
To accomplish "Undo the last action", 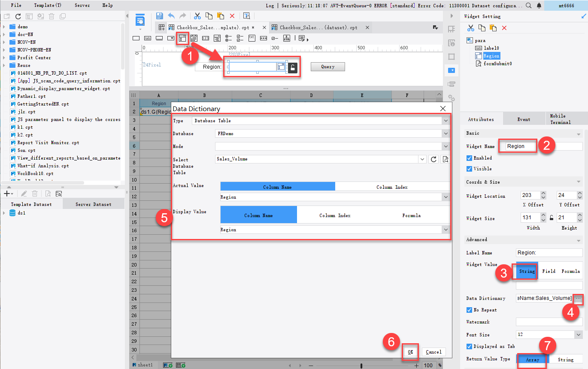I will [171, 15].
